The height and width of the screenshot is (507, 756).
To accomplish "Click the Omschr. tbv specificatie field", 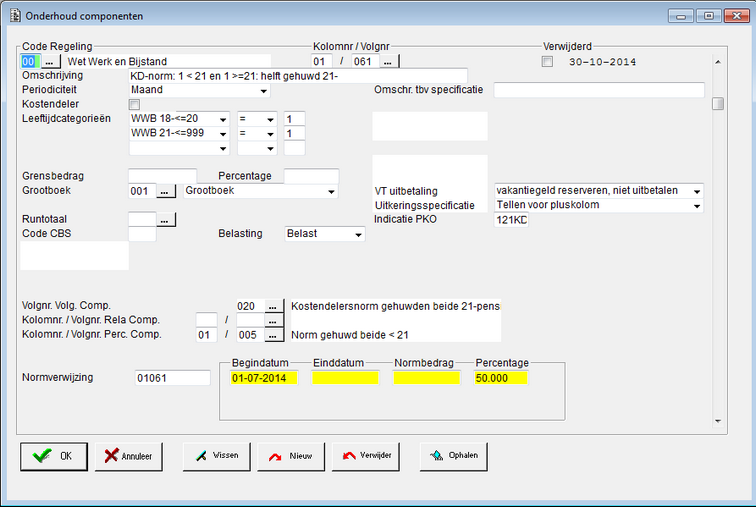I will (x=599, y=90).
